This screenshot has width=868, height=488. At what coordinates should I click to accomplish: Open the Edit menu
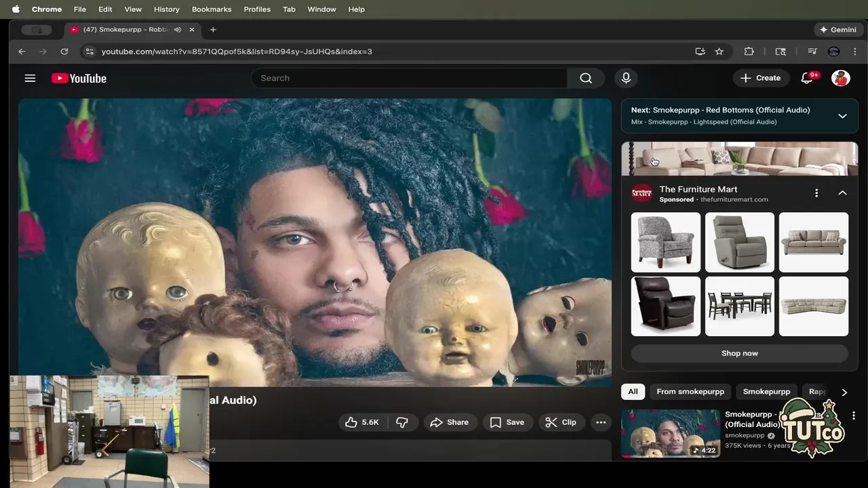pos(105,9)
